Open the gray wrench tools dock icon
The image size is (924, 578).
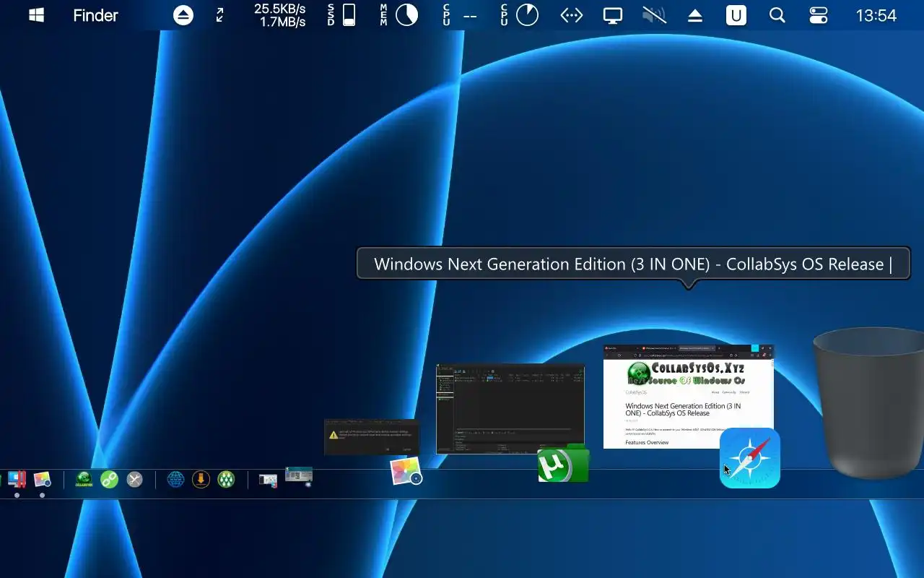[135, 479]
